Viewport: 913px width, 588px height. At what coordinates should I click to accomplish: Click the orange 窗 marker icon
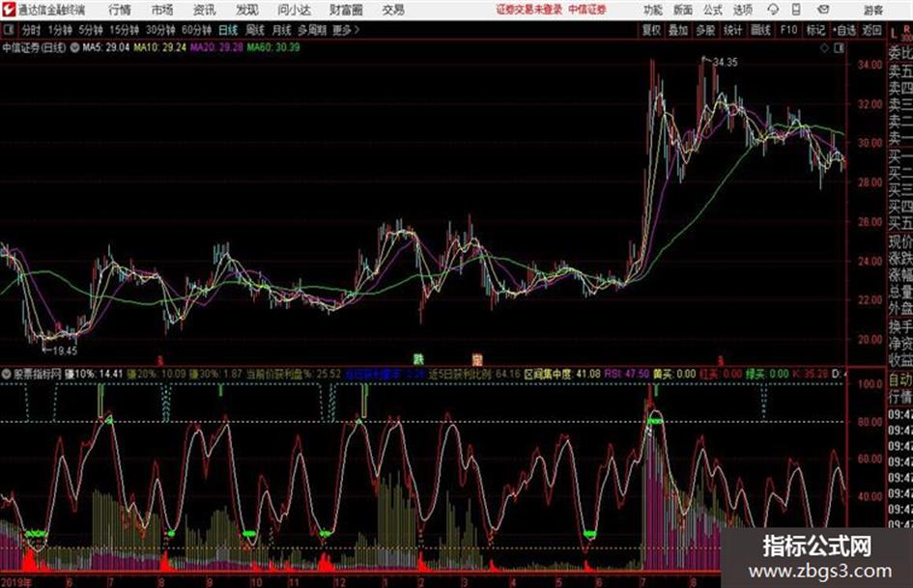pos(477,359)
